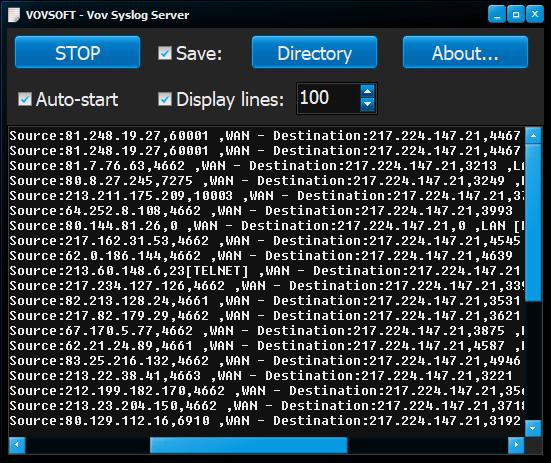The height and width of the screenshot is (463, 551).
Task: Increase display lines with up arrow
Action: 368,92
